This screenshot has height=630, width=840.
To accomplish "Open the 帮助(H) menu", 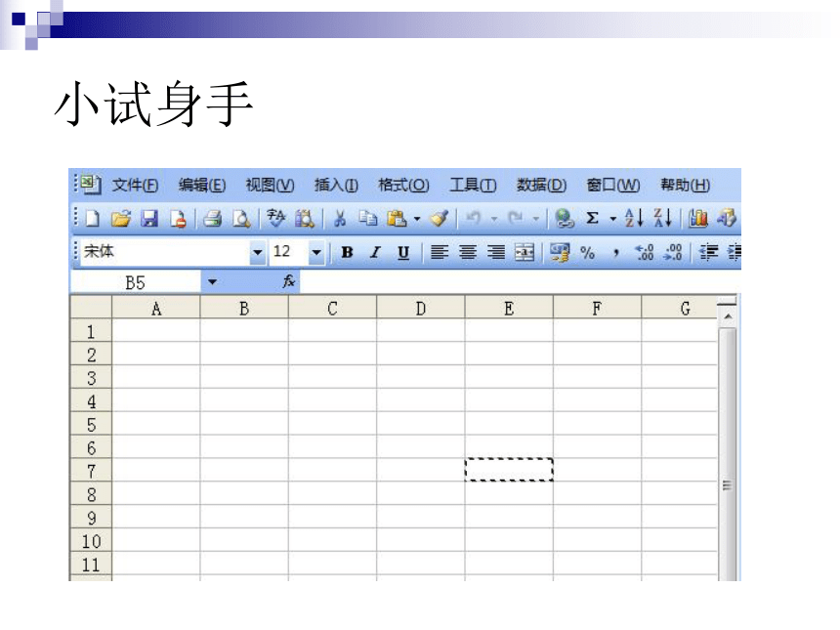I will [x=685, y=186].
